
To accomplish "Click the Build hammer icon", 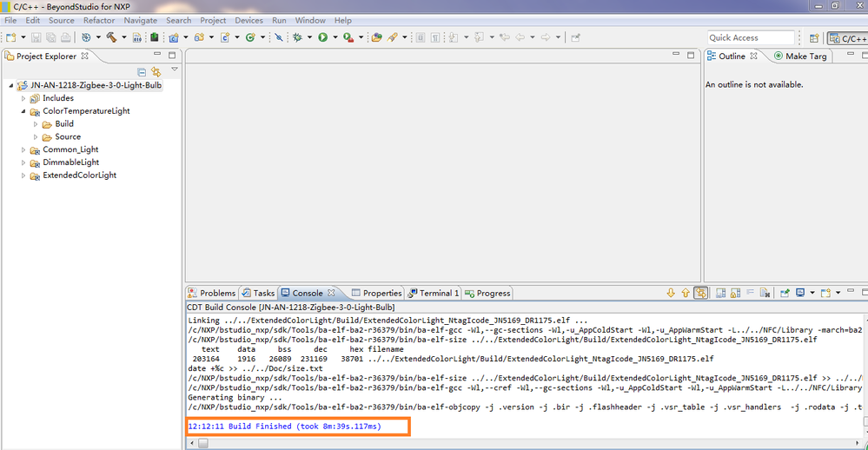I will point(112,37).
